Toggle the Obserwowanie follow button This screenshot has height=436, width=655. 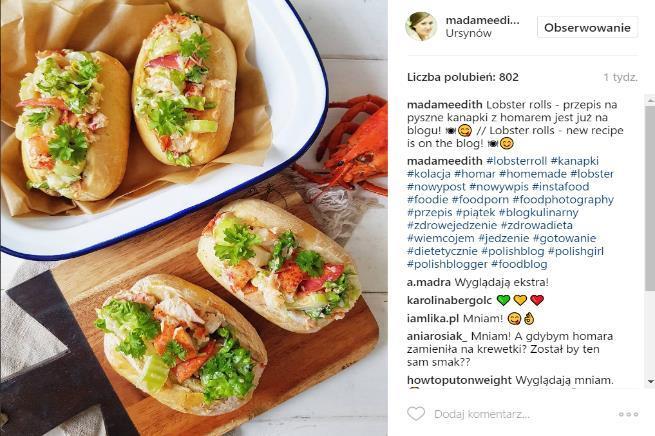click(587, 28)
